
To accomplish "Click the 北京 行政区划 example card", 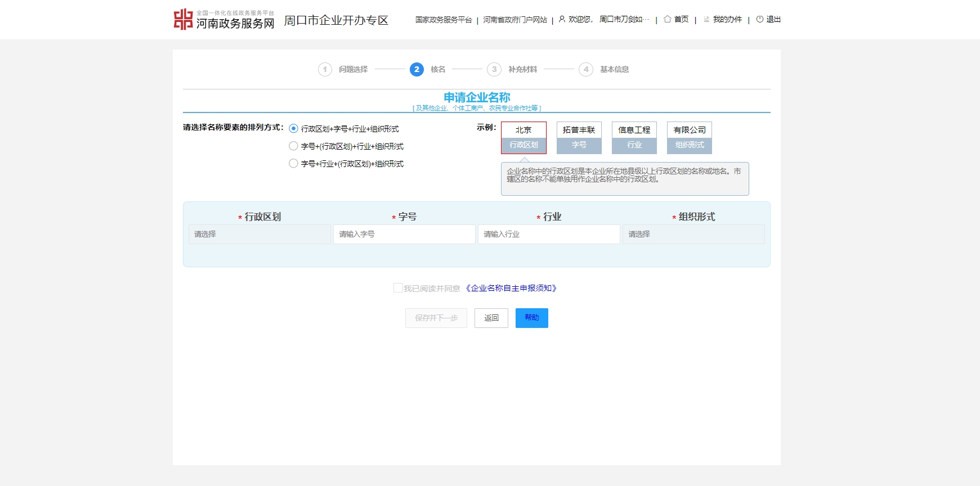I will click(x=524, y=138).
